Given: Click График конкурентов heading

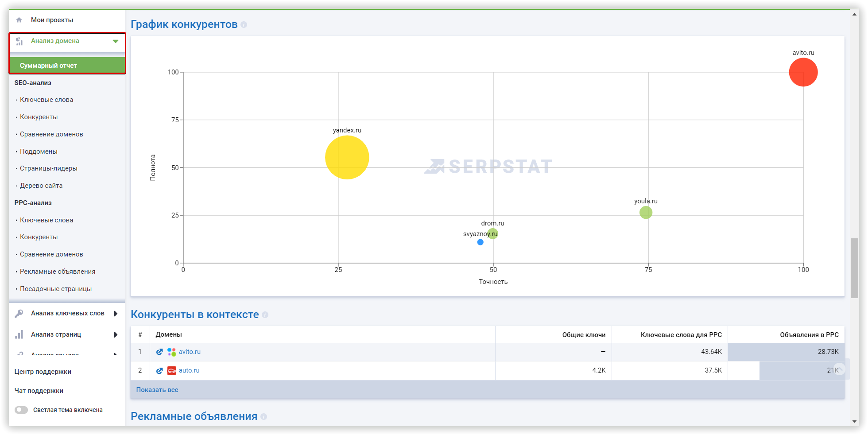Looking at the screenshot, I should pyautogui.click(x=184, y=24).
